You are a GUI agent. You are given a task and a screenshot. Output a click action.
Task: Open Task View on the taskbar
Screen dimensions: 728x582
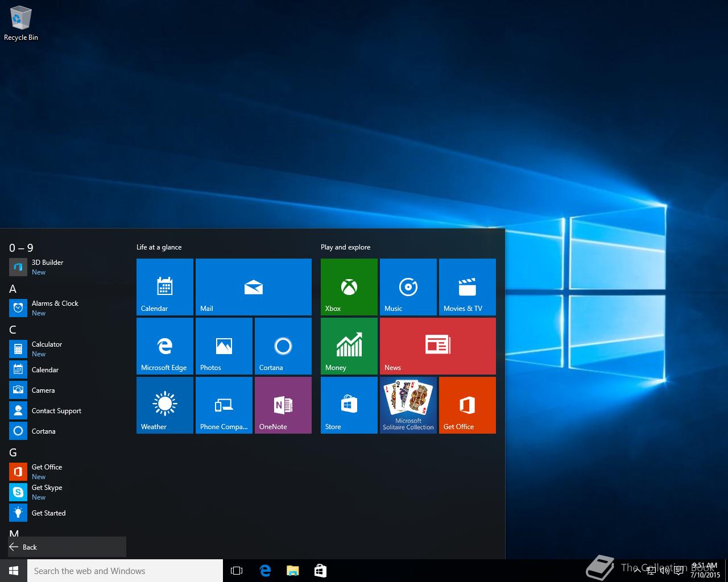click(x=237, y=571)
